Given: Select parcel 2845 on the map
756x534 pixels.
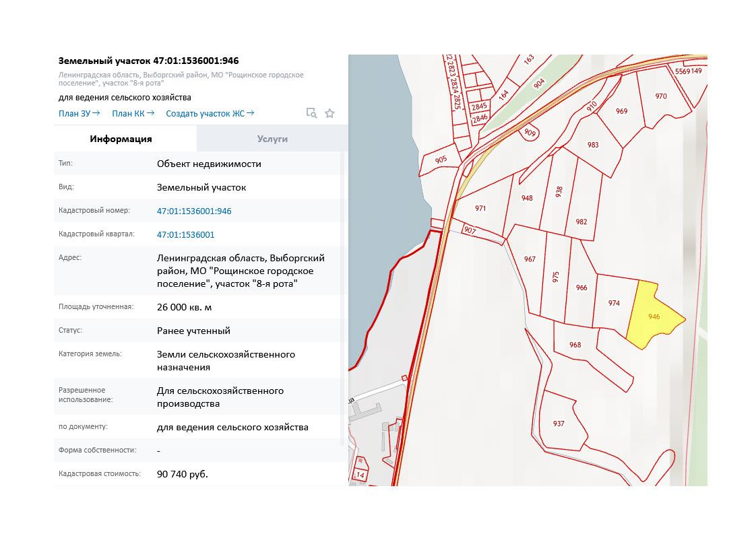Looking at the screenshot, I should point(479,106).
